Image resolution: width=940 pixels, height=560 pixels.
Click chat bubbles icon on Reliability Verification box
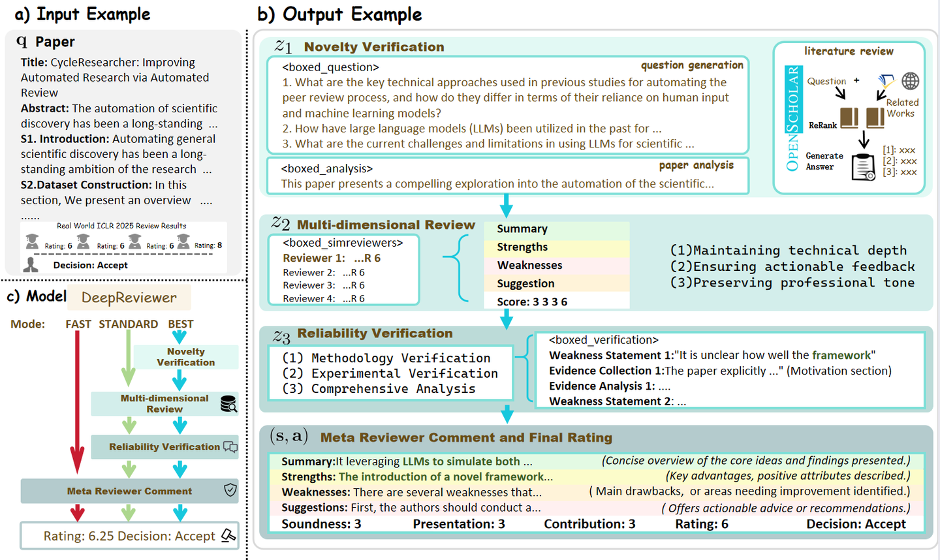[230, 447]
